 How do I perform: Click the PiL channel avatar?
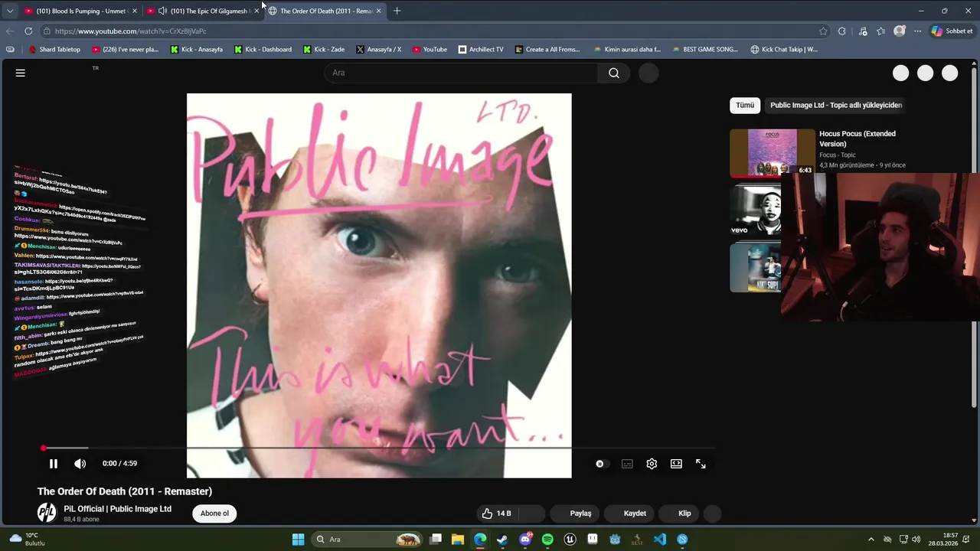coord(47,513)
